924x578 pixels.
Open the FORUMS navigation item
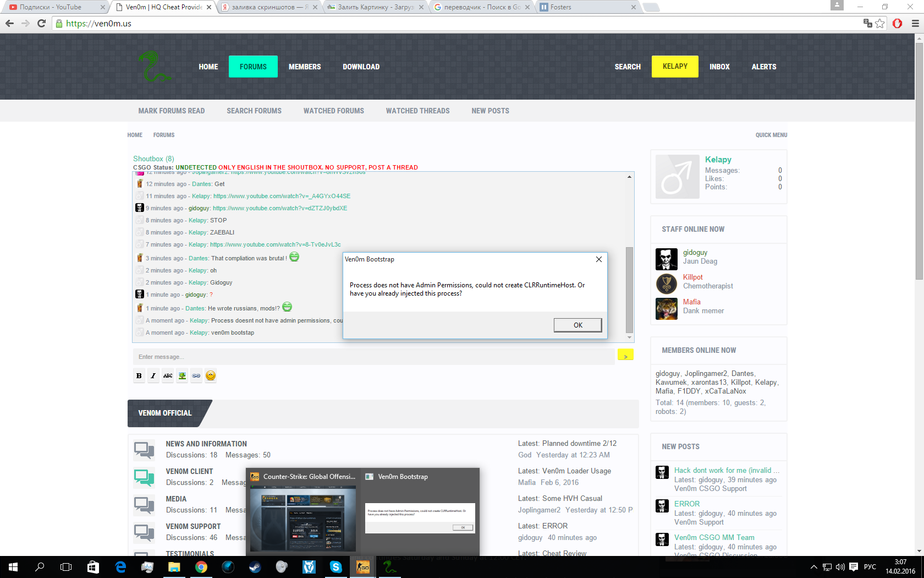click(x=253, y=67)
